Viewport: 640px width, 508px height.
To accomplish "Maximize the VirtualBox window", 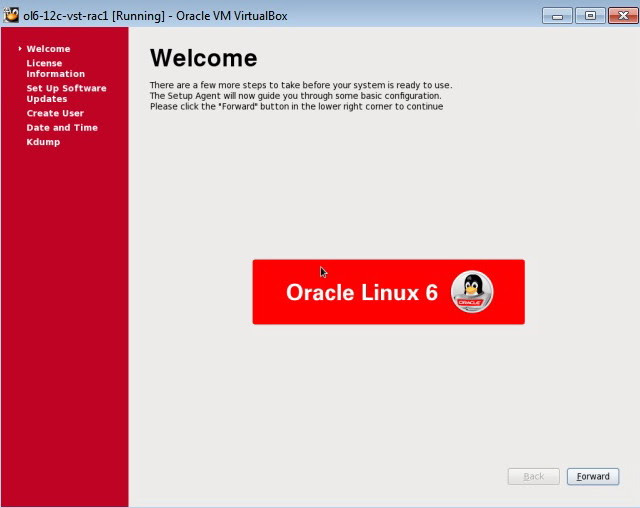I will [590, 16].
